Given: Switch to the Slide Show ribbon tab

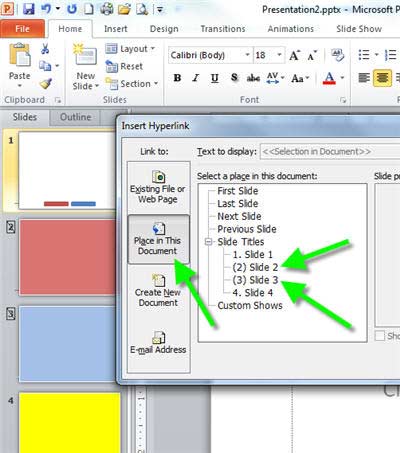Looking at the screenshot, I should click(359, 29).
